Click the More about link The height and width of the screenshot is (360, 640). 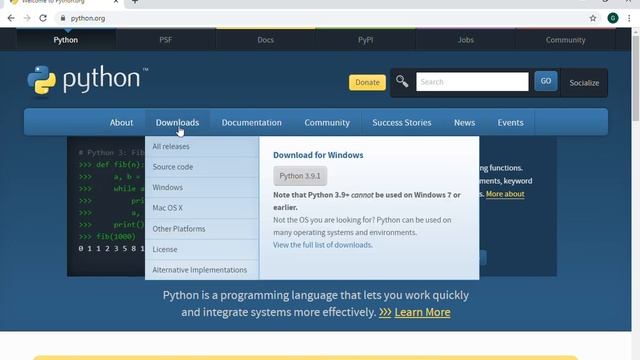click(505, 194)
